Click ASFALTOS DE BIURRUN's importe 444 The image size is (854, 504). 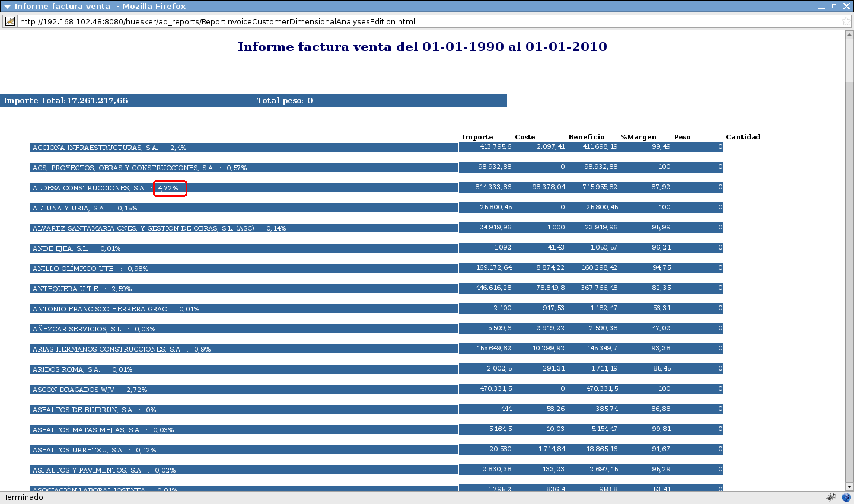click(x=506, y=409)
